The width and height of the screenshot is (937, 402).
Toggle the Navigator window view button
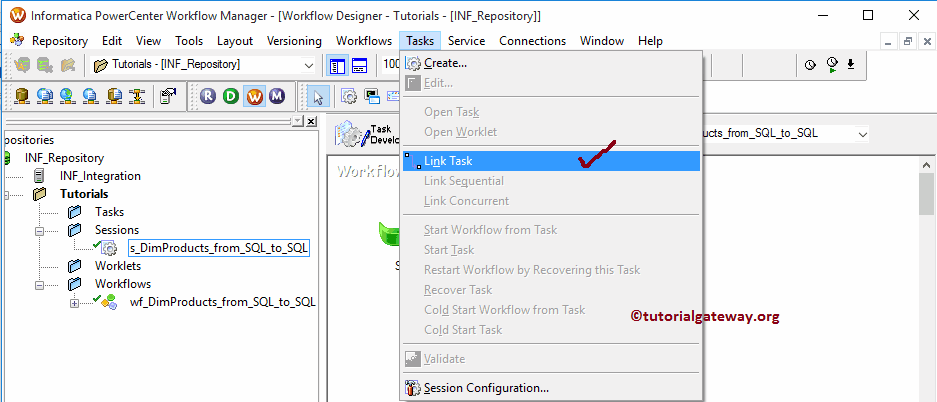pyautogui.click(x=338, y=65)
